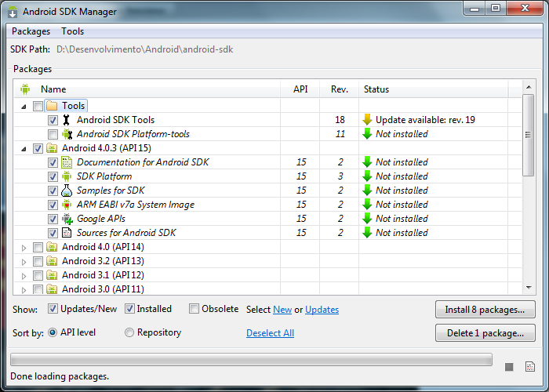Expand the Android 3.0 (API 11) group
The image size is (549, 392).
24,290
